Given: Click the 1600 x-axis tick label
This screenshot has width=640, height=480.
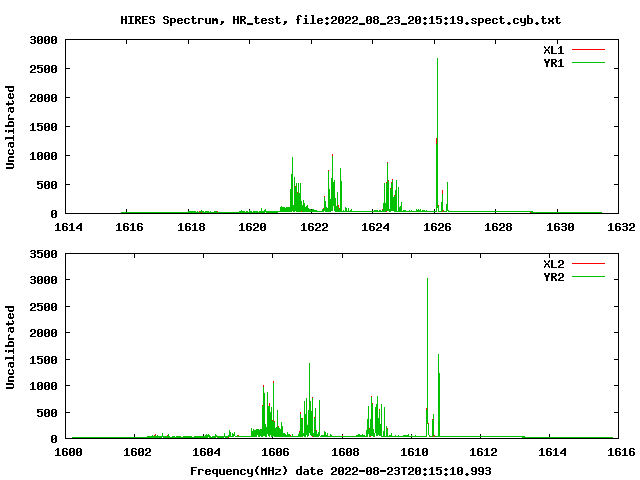Looking at the screenshot, I should [68, 452].
